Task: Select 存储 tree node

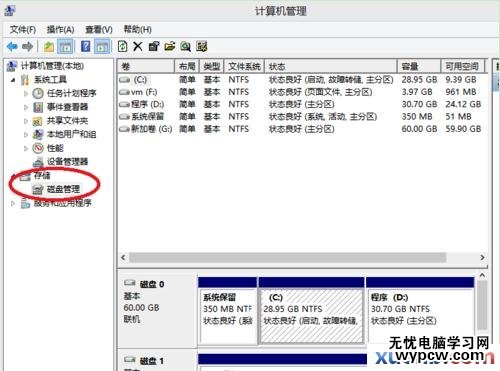Action: [x=42, y=175]
